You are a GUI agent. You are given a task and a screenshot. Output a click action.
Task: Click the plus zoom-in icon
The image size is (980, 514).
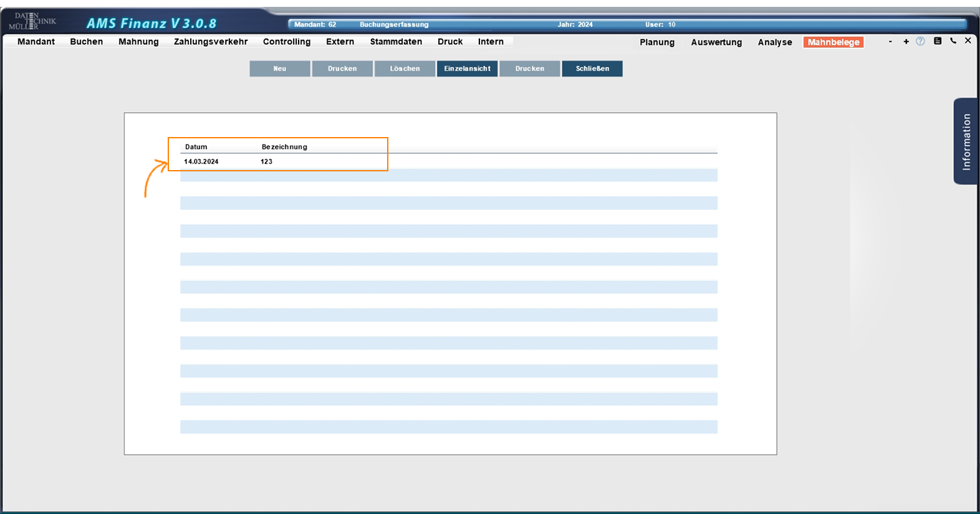click(906, 41)
